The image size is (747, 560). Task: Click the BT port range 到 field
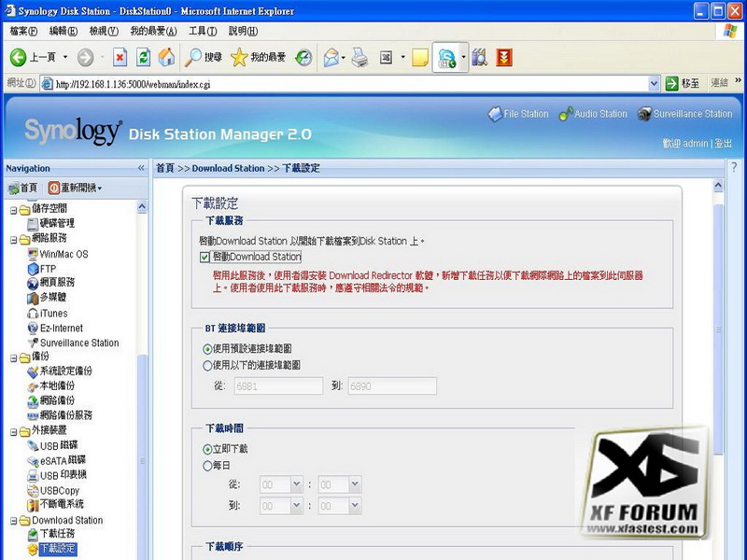392,385
